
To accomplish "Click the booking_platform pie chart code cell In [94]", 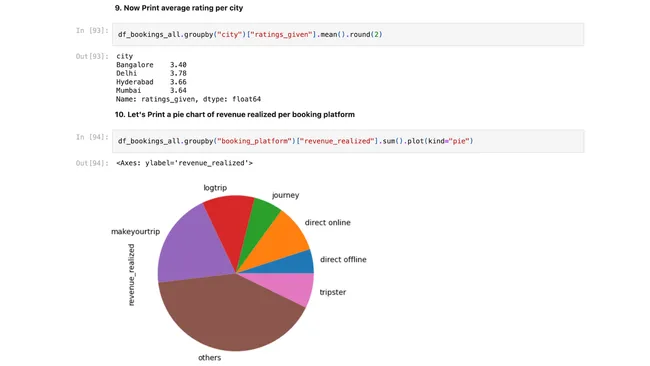I will pos(348,141).
